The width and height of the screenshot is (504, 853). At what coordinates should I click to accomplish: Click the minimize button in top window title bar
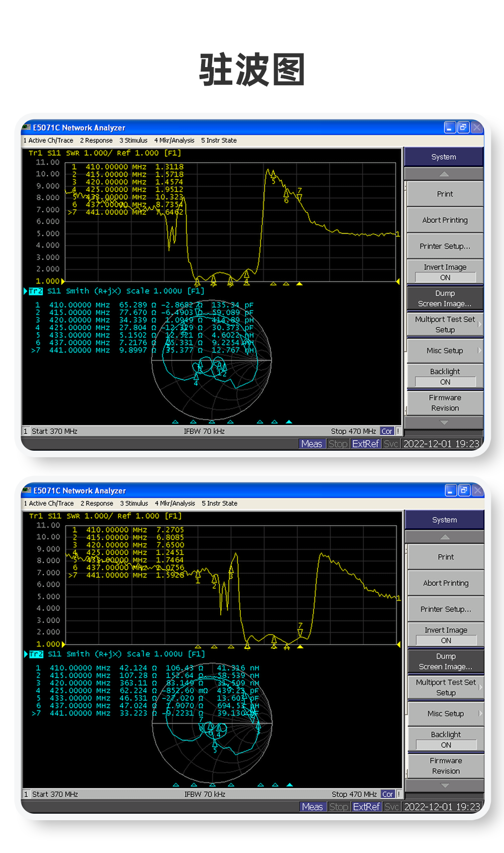[x=450, y=128]
